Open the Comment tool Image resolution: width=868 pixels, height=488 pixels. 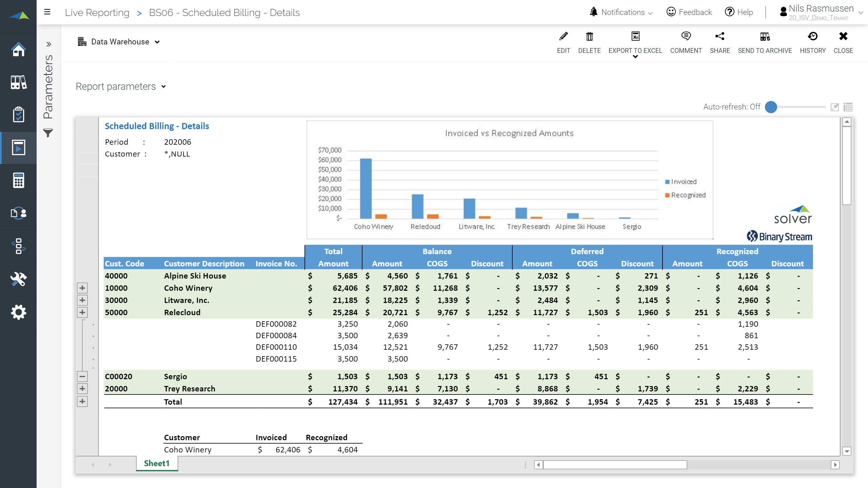(686, 37)
